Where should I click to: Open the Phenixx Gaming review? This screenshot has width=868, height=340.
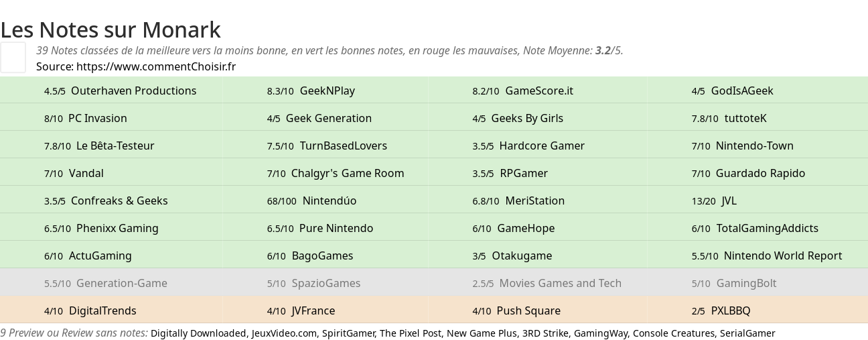101,228
